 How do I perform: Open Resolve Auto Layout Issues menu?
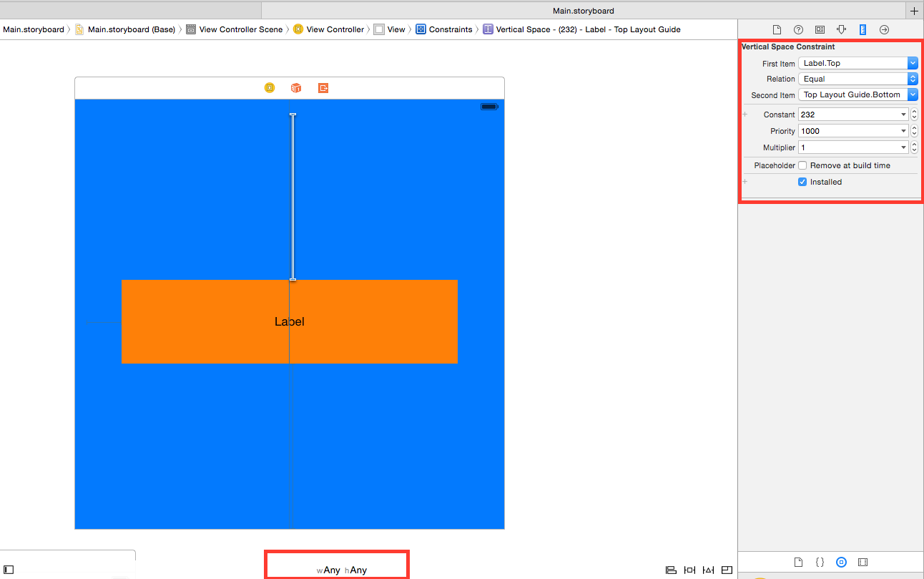pos(708,570)
